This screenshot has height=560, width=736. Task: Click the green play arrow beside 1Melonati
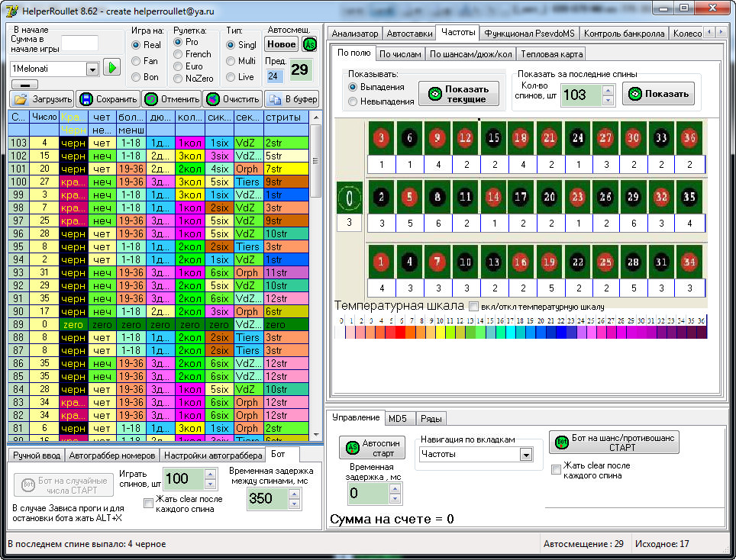point(112,68)
